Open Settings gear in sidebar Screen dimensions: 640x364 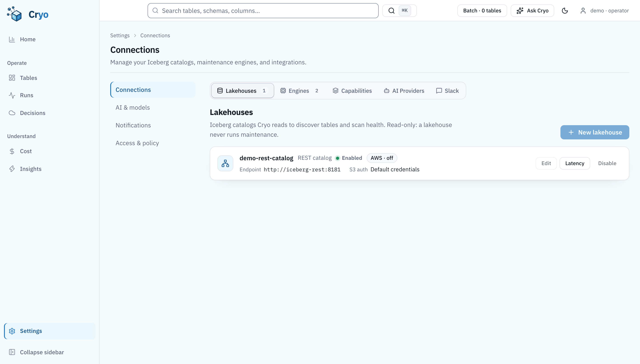tap(50, 331)
